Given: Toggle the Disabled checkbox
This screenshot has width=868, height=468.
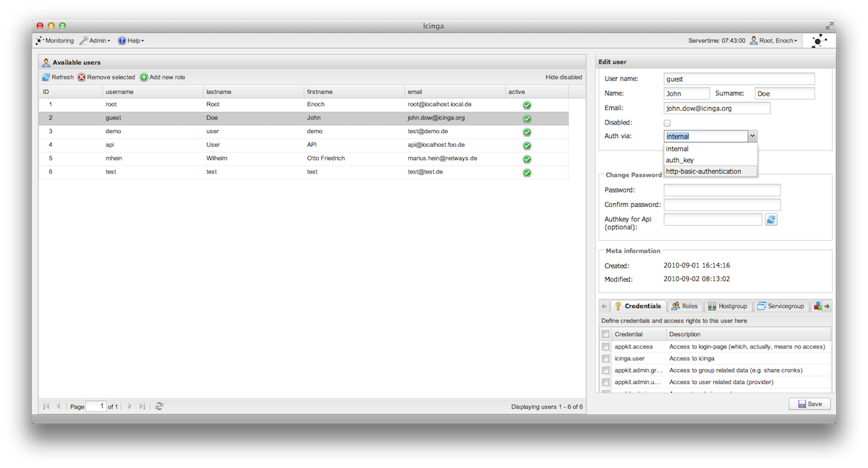Looking at the screenshot, I should click(x=667, y=123).
